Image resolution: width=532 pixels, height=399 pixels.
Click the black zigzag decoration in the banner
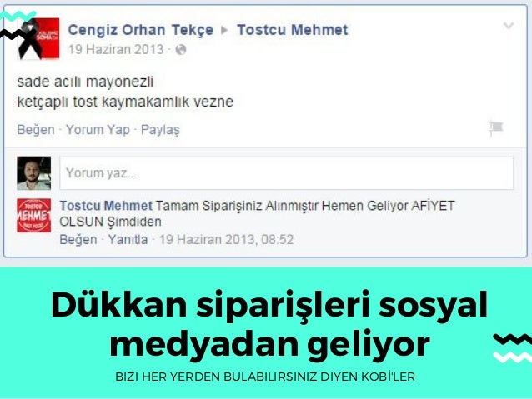513,339
